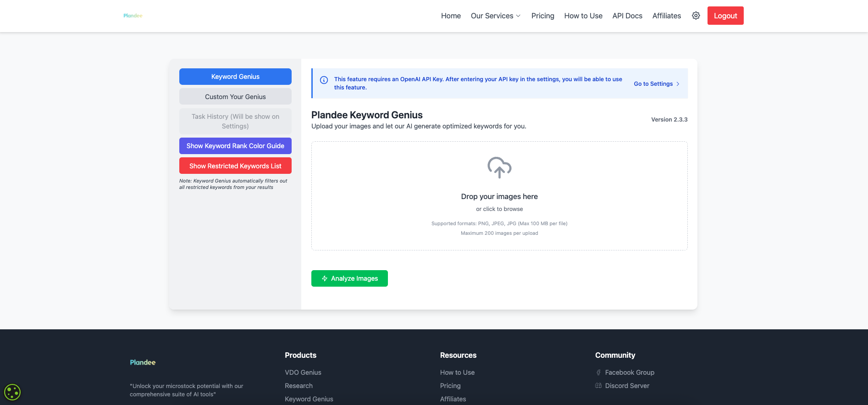Click the lightning icon on Analyze Images
Viewport: 868px width, 405px height.
(x=325, y=278)
